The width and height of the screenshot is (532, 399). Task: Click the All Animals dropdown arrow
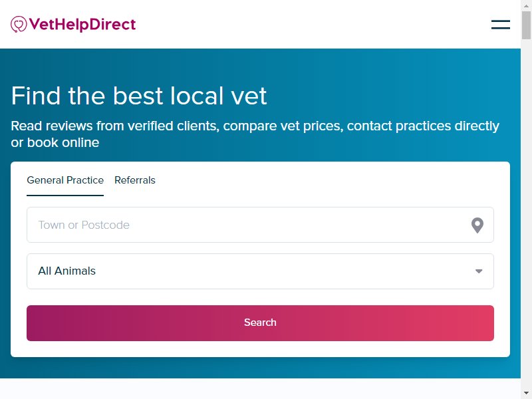(x=479, y=271)
